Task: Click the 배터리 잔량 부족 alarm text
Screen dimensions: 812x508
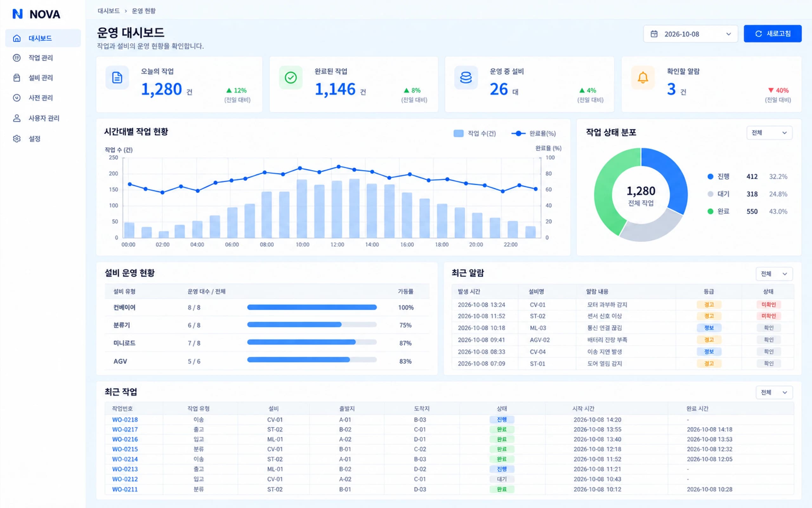Action: 607,340
